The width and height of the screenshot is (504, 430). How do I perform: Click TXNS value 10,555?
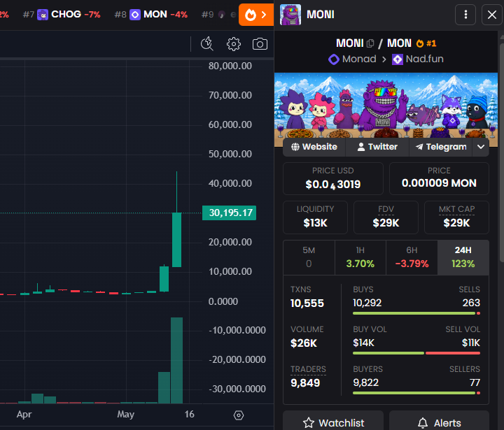coord(307,303)
